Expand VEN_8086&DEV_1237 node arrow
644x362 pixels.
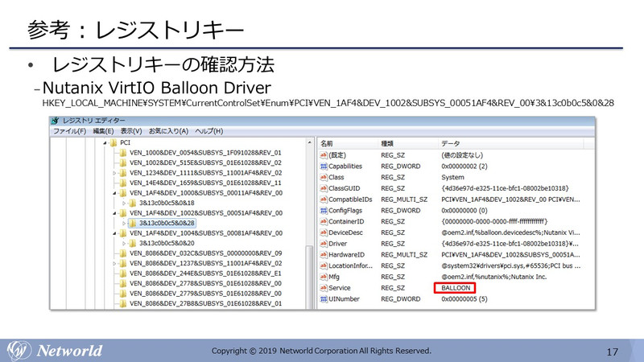click(x=114, y=264)
